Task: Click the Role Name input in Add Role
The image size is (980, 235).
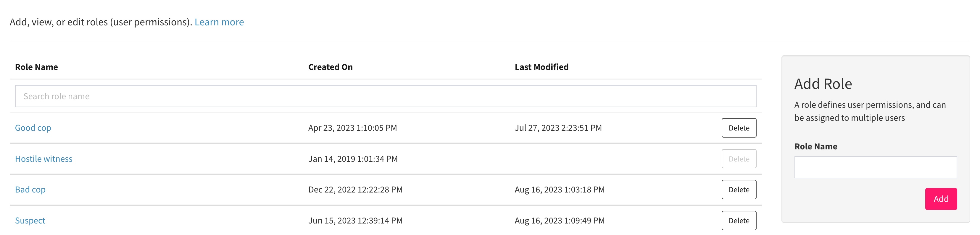Action: 875,167
